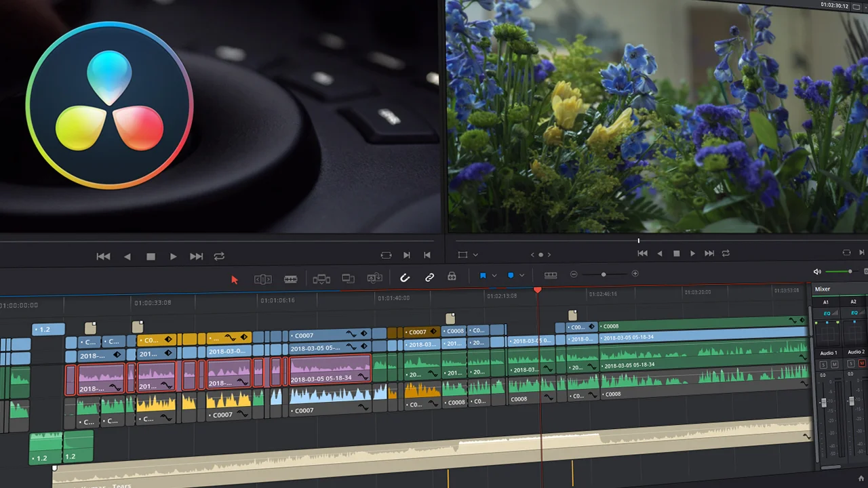868x488 pixels.
Task: Play timeline viewer in reverse
Action: pos(660,253)
